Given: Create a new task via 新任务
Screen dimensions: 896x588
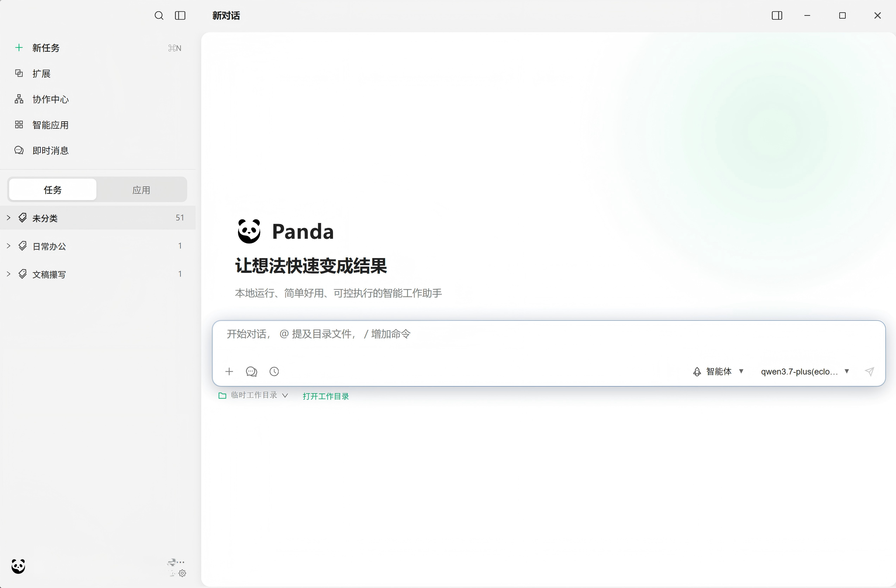Looking at the screenshot, I should 98,48.
